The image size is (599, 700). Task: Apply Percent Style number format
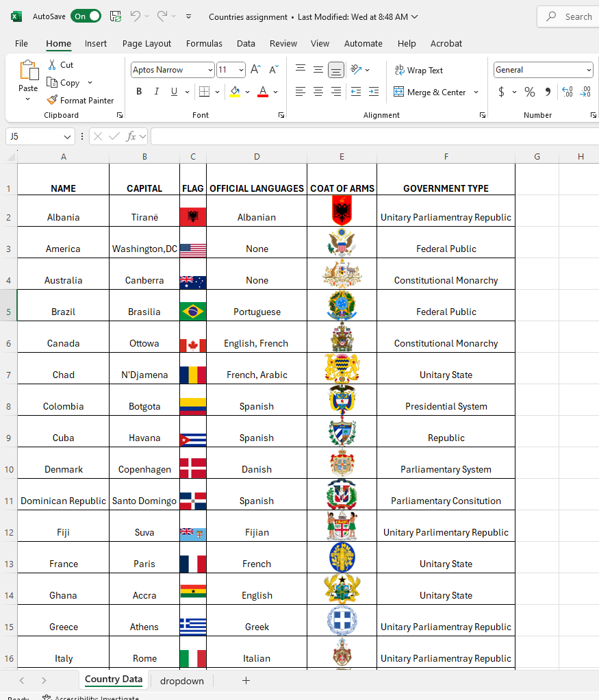point(529,92)
